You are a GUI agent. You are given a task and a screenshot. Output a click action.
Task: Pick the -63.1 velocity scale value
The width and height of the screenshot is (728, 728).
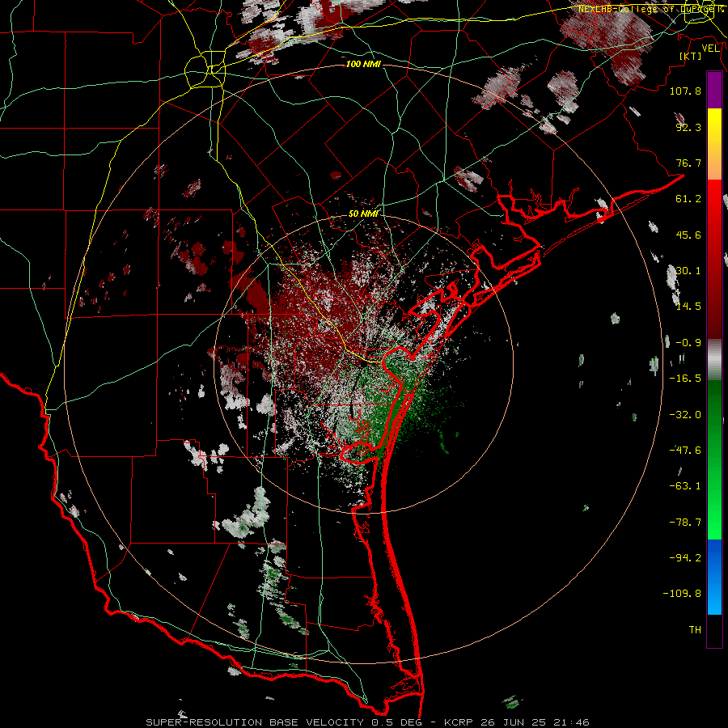click(x=685, y=486)
